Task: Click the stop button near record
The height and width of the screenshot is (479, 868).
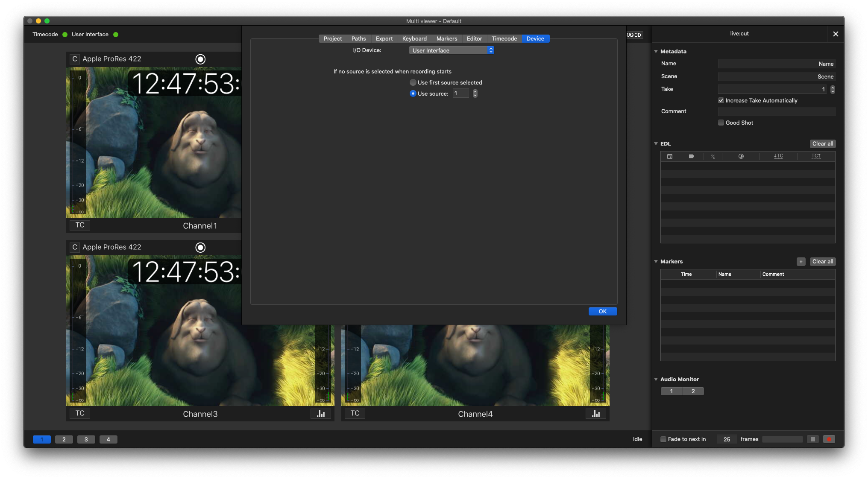Action: pos(813,439)
